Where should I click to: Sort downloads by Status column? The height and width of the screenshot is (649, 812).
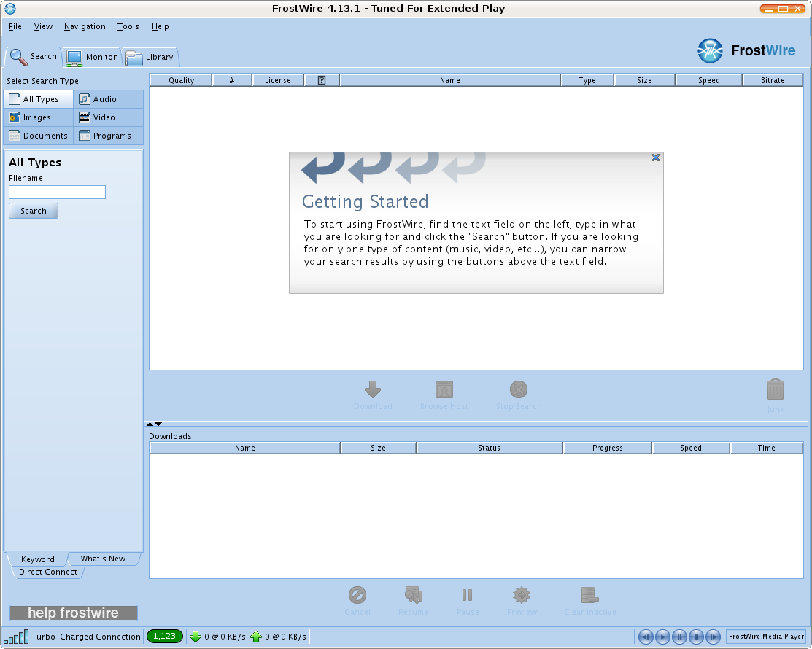click(490, 448)
